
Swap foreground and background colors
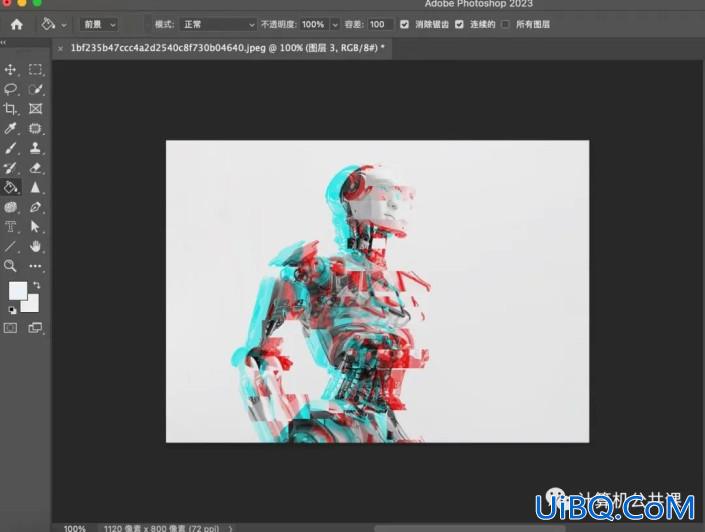[36, 285]
